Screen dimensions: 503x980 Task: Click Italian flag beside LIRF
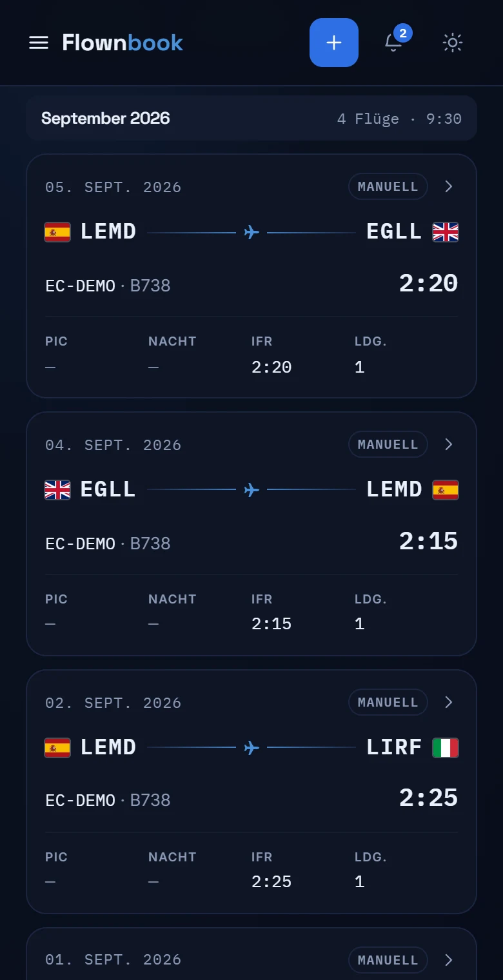446,748
